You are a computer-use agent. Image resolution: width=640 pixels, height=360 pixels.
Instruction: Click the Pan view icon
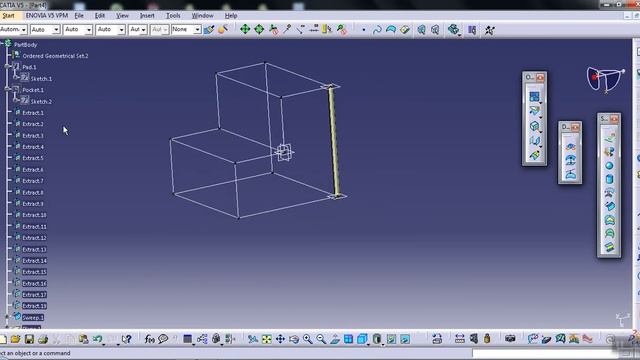pyautogui.click(x=280, y=339)
